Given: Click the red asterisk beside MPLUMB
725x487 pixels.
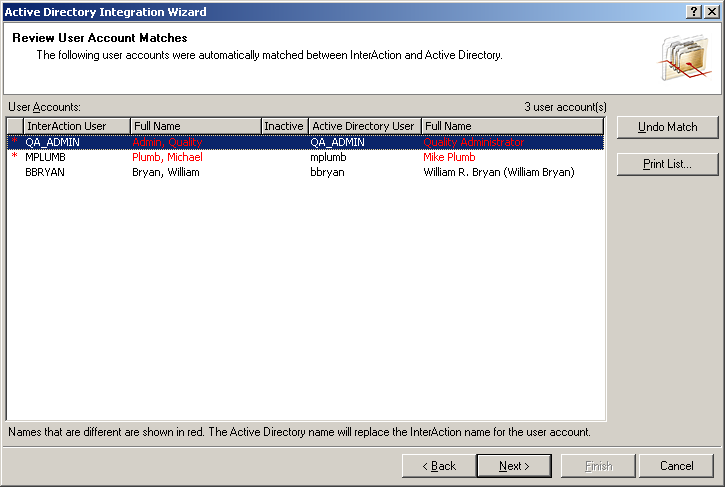Looking at the screenshot, I should [15, 156].
